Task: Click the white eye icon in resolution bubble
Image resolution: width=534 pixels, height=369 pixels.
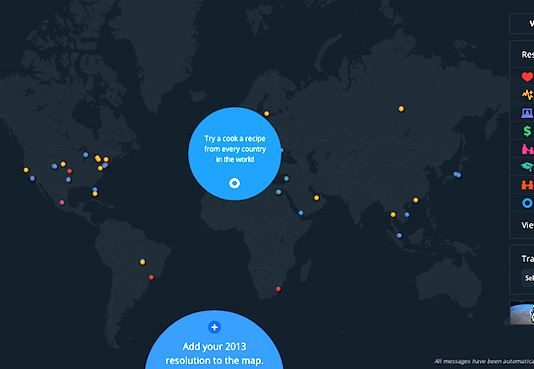Action: (x=234, y=183)
